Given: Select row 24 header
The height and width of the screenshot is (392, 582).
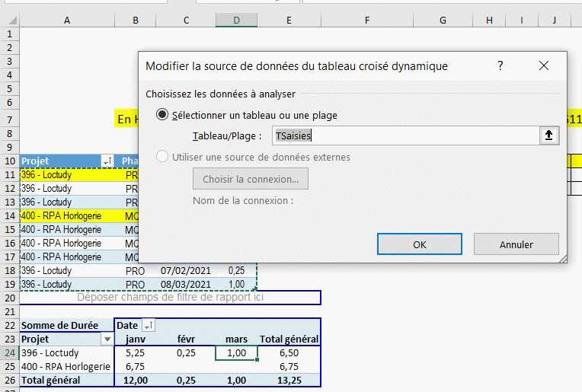Looking at the screenshot, I should click(9, 352).
